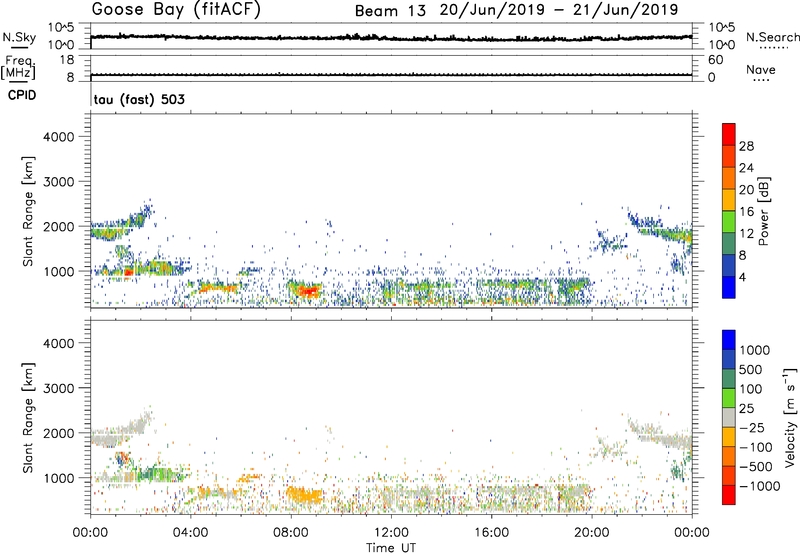
Task: Click the red bottom segment of Velocity colorbar
Action: coord(729,495)
